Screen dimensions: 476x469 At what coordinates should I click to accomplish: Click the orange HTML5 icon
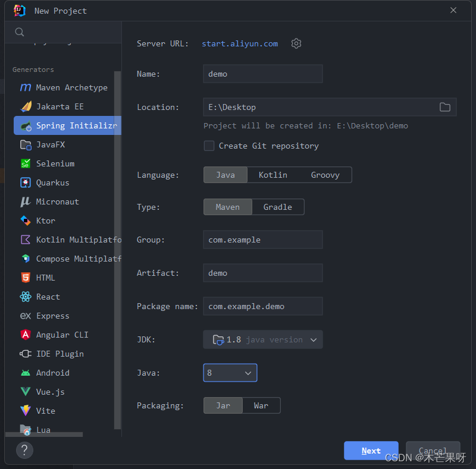pyautogui.click(x=26, y=278)
